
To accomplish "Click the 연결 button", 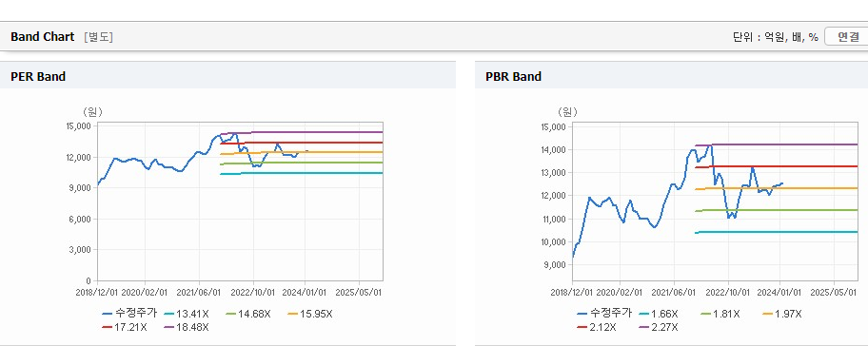I will [847, 37].
